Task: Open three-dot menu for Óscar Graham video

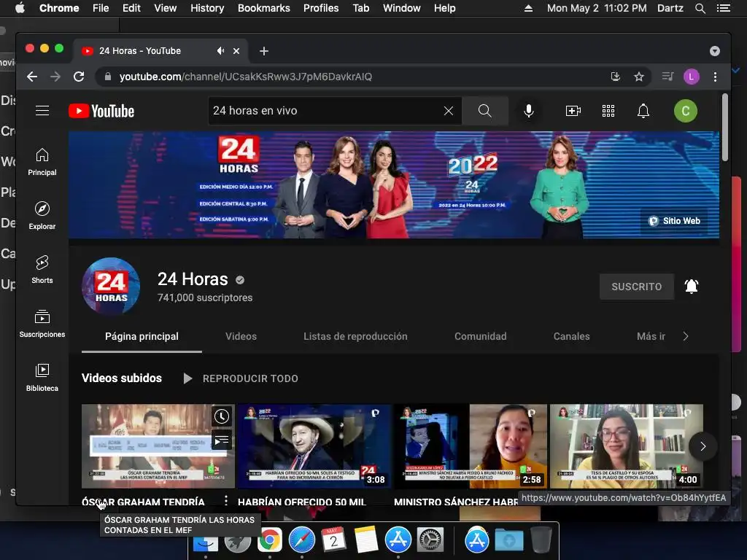Action: [226, 500]
